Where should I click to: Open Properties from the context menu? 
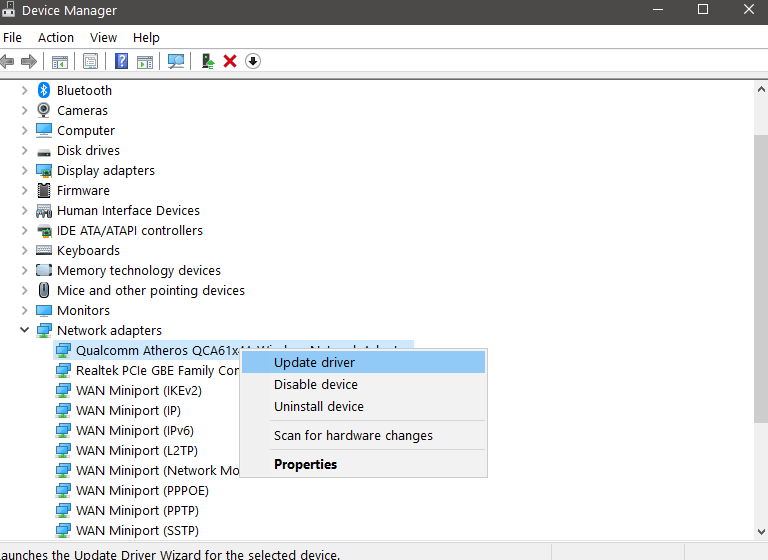pyautogui.click(x=305, y=464)
